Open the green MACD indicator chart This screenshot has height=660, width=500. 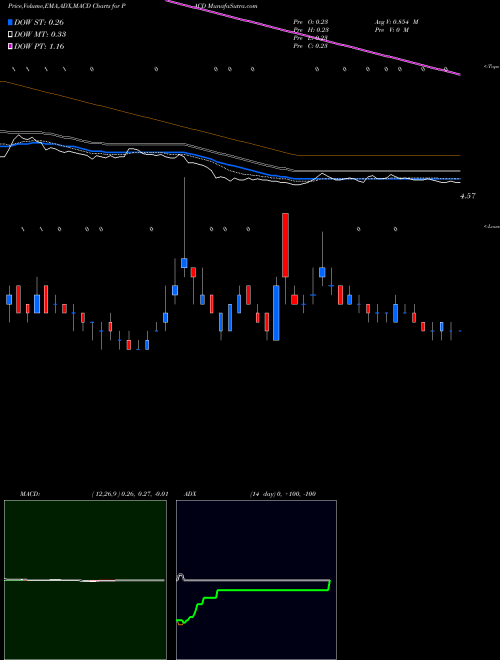pos(85,580)
